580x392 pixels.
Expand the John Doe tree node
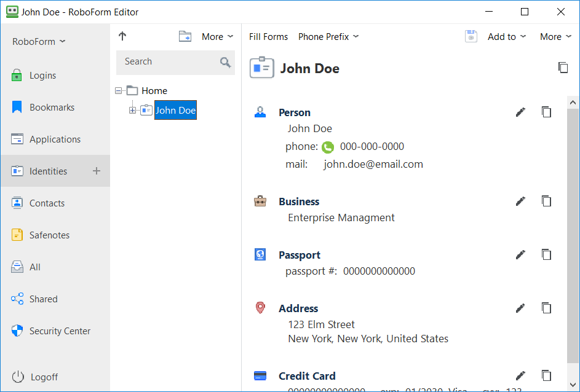pyautogui.click(x=132, y=110)
